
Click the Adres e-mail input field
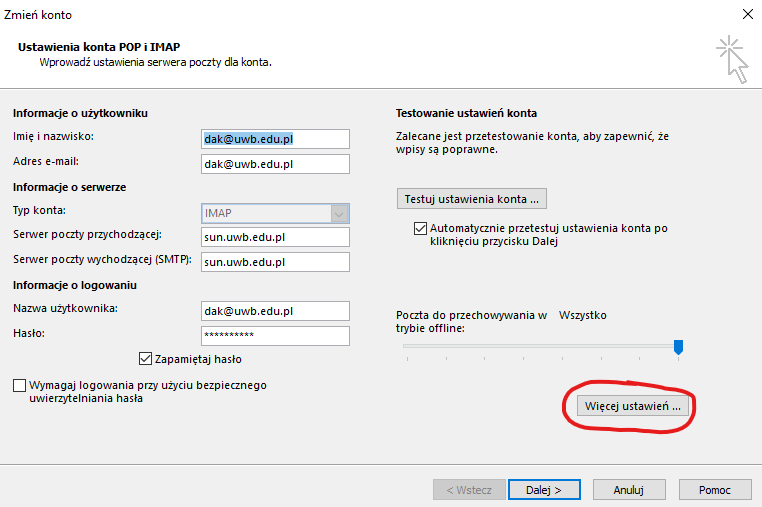point(275,164)
